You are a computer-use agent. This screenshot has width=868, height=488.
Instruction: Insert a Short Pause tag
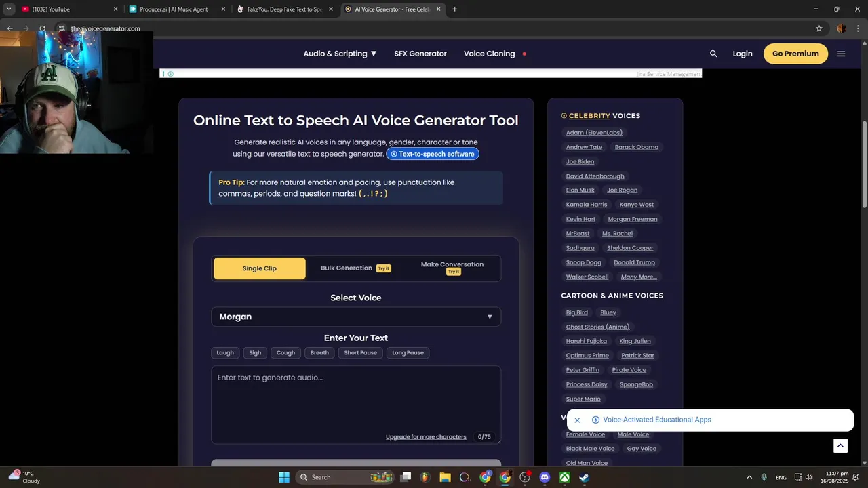pyautogui.click(x=360, y=352)
